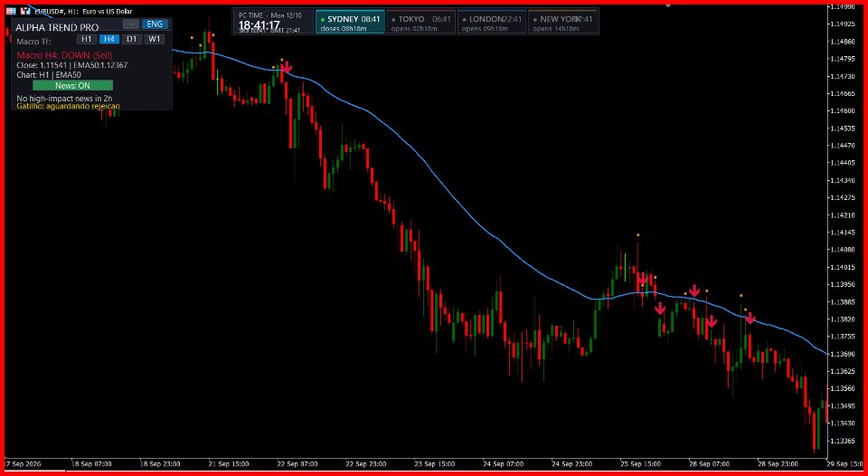Select the sell arrow near 22 Sep 07:00
868x476 pixels.
[286, 68]
